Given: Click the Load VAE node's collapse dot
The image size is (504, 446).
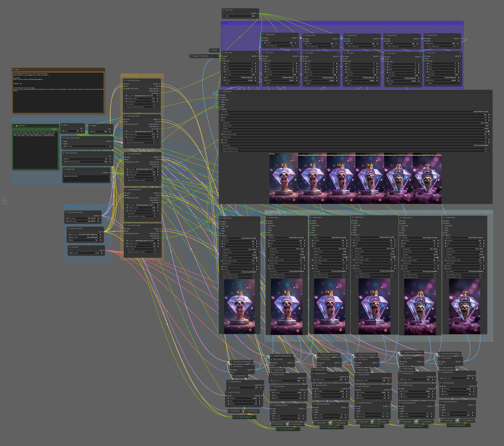Looking at the screenshot, I should [x=69, y=247].
